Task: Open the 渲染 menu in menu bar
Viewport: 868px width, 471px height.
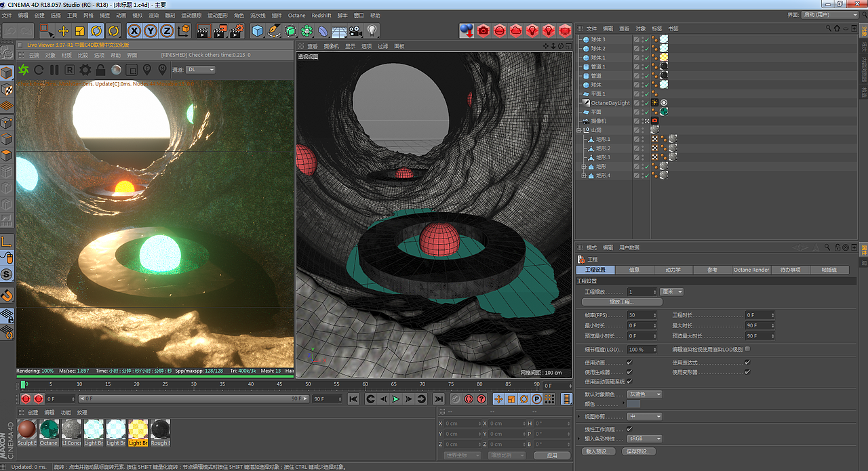Action: click(154, 15)
